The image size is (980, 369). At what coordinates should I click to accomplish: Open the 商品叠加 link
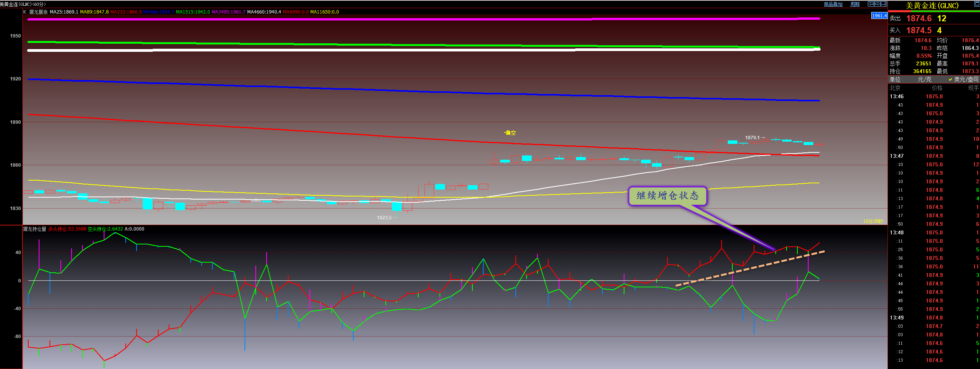tap(833, 4)
